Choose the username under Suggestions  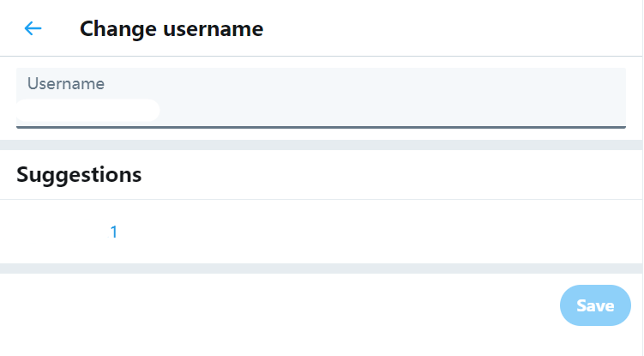point(113,232)
